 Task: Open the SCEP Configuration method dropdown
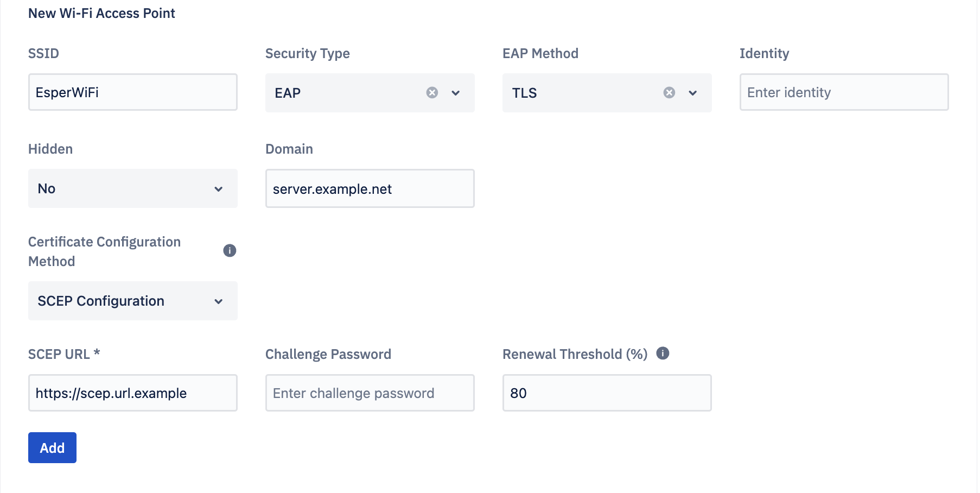[x=218, y=301]
